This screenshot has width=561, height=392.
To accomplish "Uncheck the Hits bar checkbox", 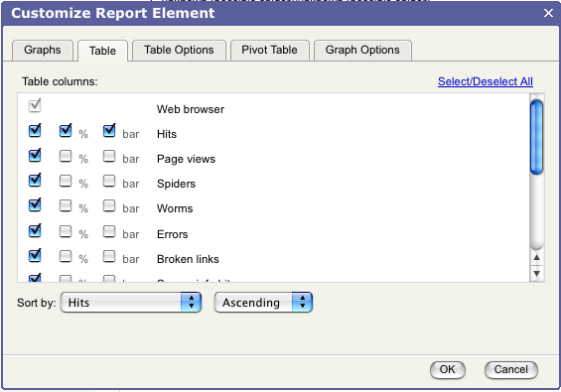I will tap(109, 131).
